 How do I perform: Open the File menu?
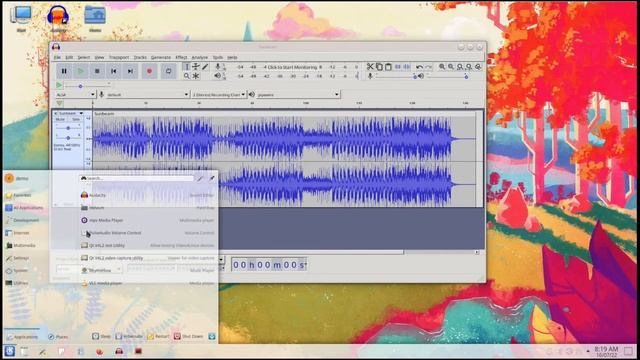pyautogui.click(x=58, y=58)
